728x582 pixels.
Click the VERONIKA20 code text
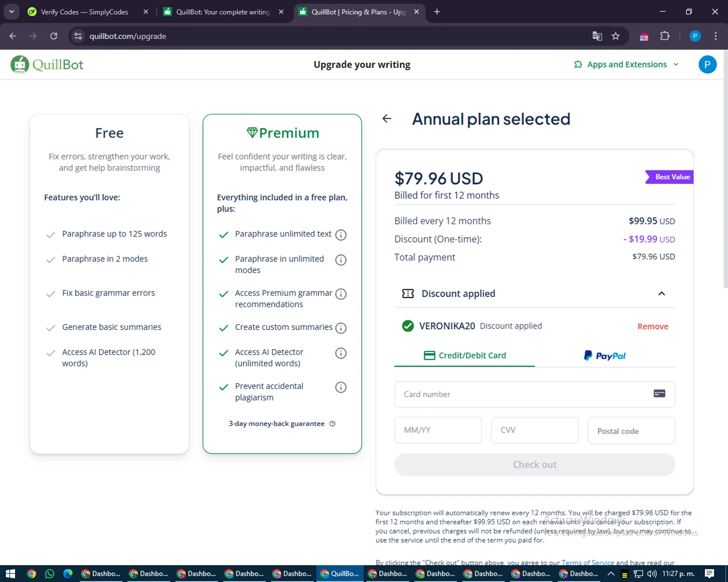coord(447,326)
